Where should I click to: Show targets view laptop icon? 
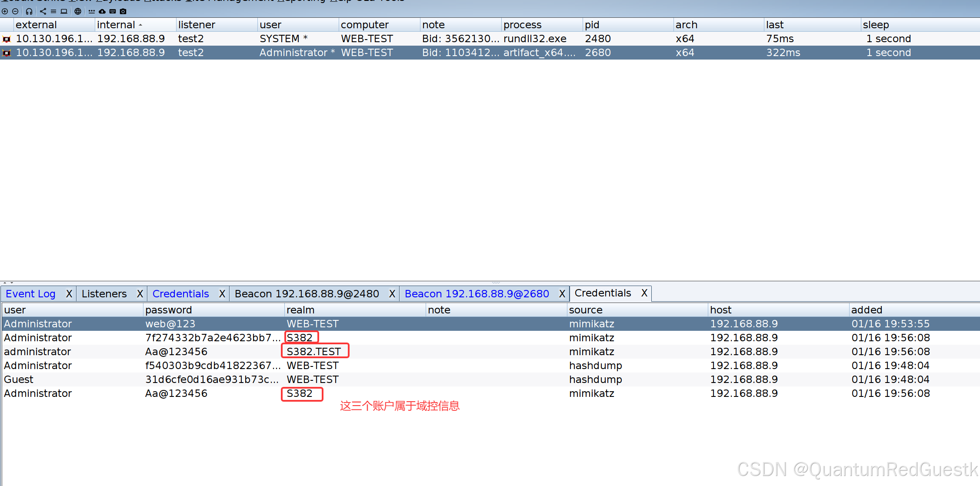coord(64,11)
